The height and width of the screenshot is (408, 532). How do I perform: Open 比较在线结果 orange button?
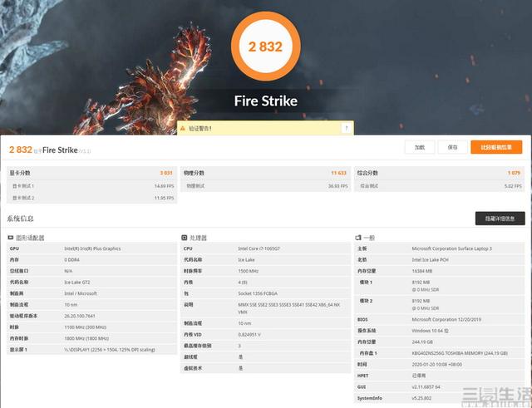coord(496,147)
